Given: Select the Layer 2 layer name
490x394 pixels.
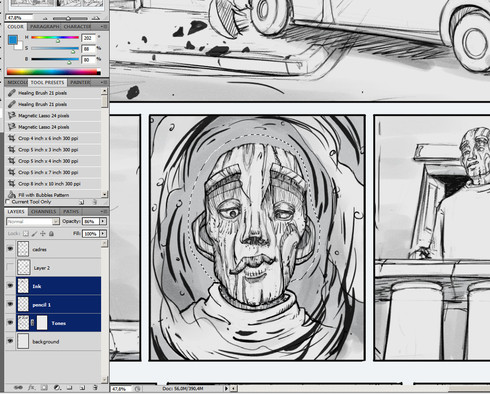Looking at the screenshot, I should (41, 268).
